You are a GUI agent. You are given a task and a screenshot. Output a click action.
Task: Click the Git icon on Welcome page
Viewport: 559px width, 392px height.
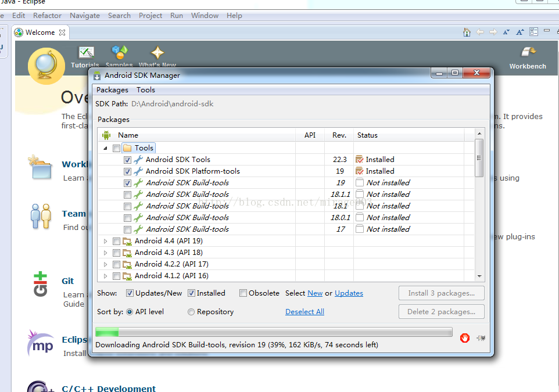[40, 284]
